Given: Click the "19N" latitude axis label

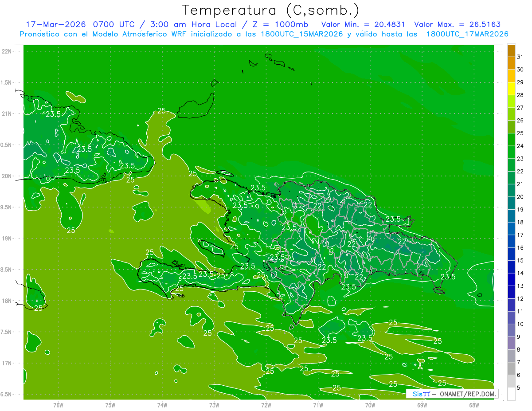Looking at the screenshot, I should (7, 239).
